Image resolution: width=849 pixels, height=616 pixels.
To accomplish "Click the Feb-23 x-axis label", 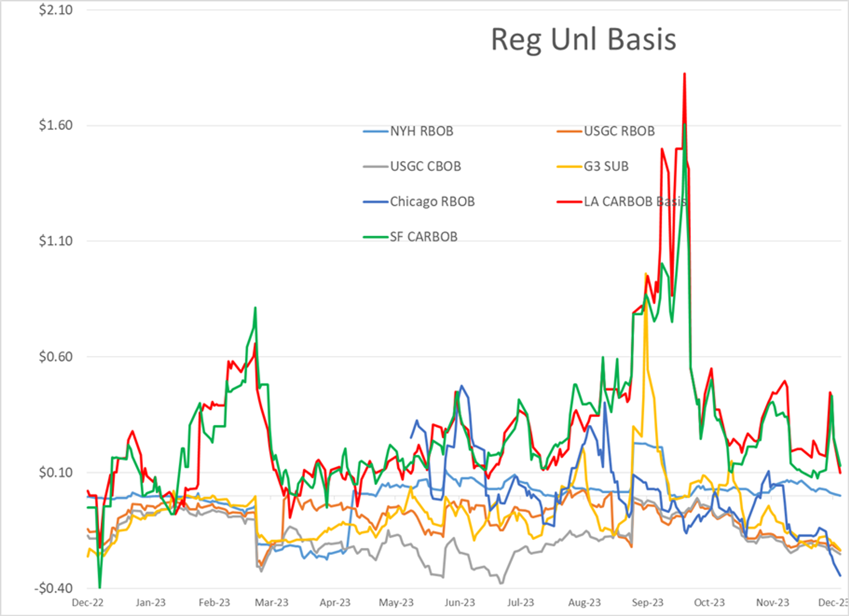I will click(214, 603).
